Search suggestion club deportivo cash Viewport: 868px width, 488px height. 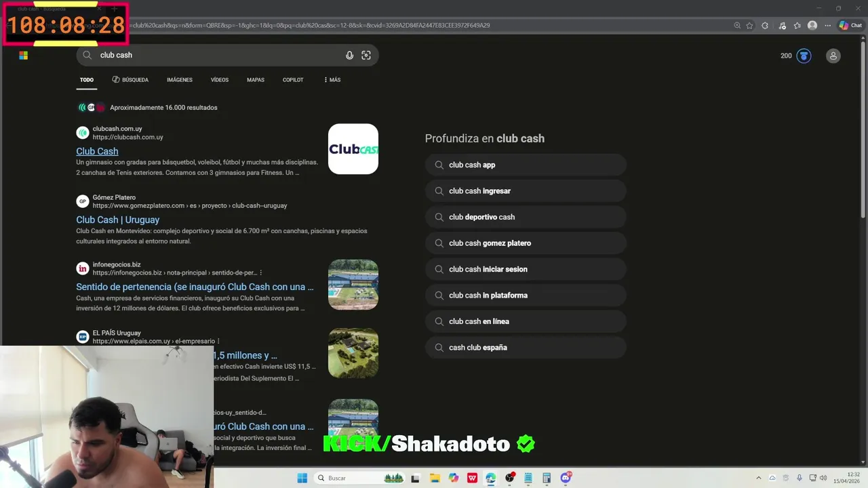[526, 217]
